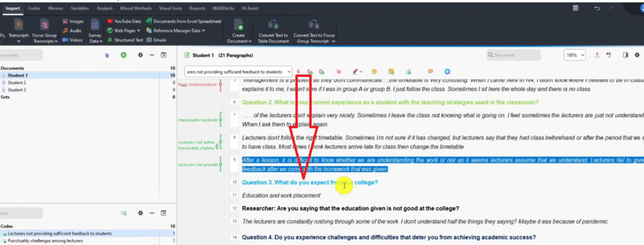This screenshot has width=644, height=245.
Task: Minimize the Codes panel
Action: (x=152, y=213)
